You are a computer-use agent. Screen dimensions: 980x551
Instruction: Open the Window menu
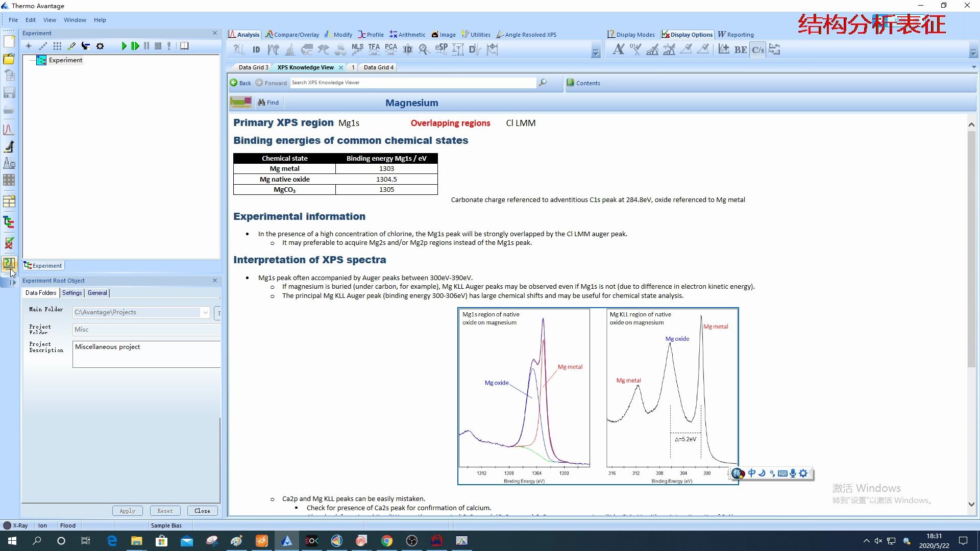75,20
